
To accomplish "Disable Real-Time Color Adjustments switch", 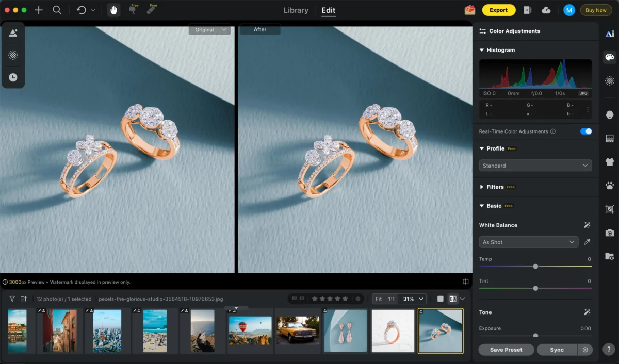I will (x=585, y=131).
